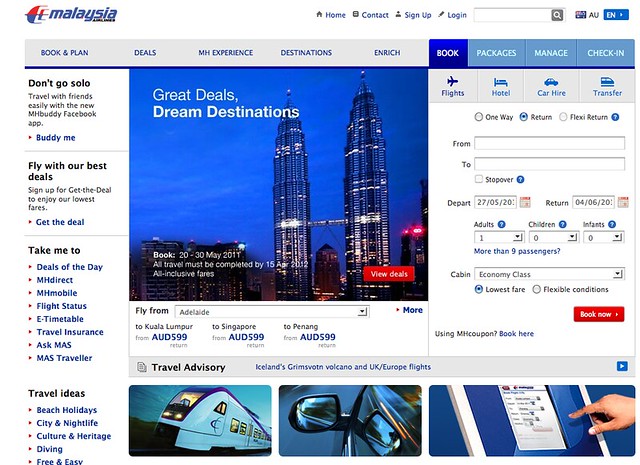Open the Flight Status link
Viewport: 640px width, 465px height.
pyautogui.click(x=62, y=306)
